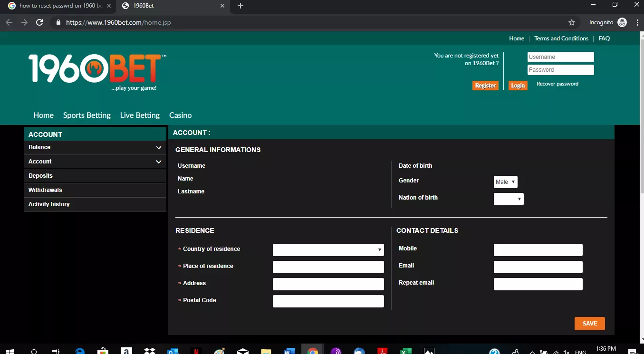This screenshot has height=354, width=644.
Task: Open the Country of residence dropdown
Action: pos(328,249)
